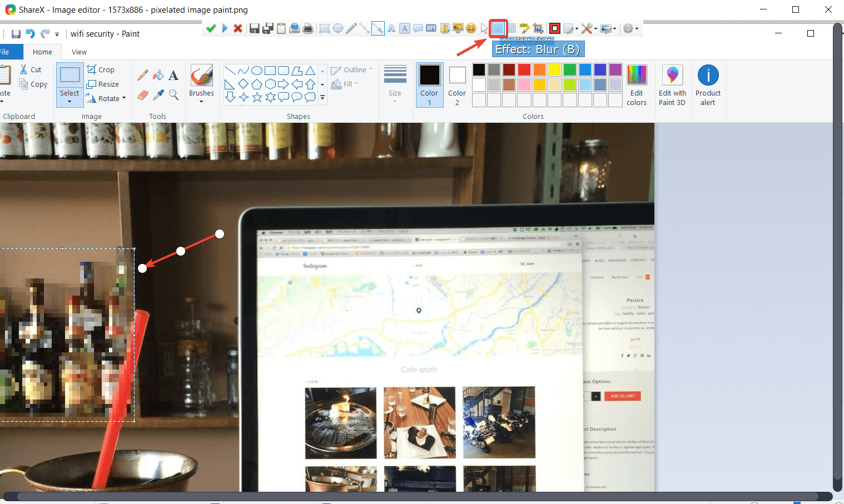Open the ShareX fill color dropdown
The image size is (844, 504).
point(571,28)
